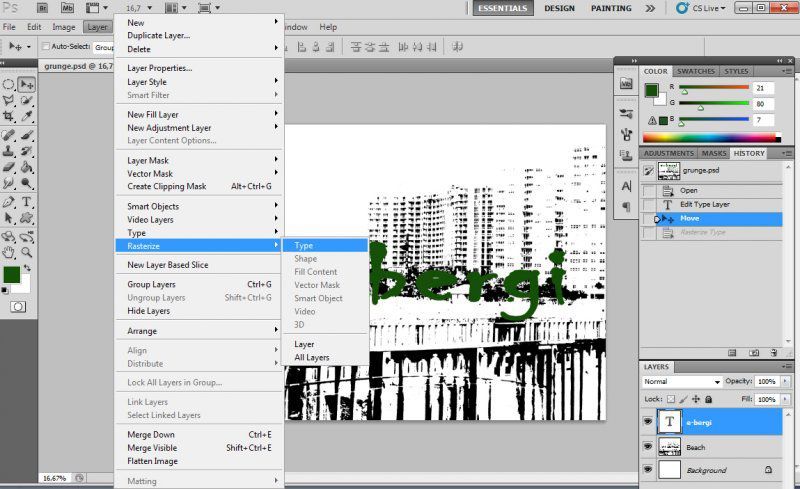
Task: Enable the Auto-Select checkbox
Action: 44,47
